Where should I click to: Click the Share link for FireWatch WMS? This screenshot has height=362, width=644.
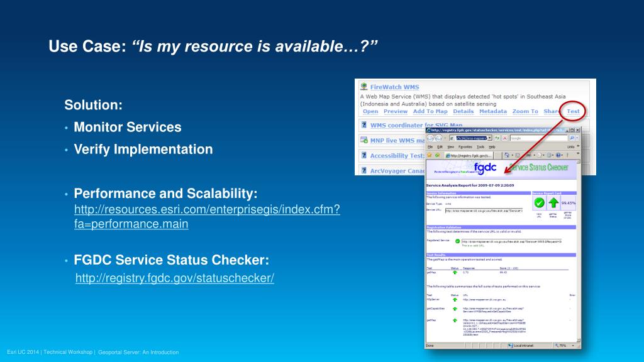551,111
